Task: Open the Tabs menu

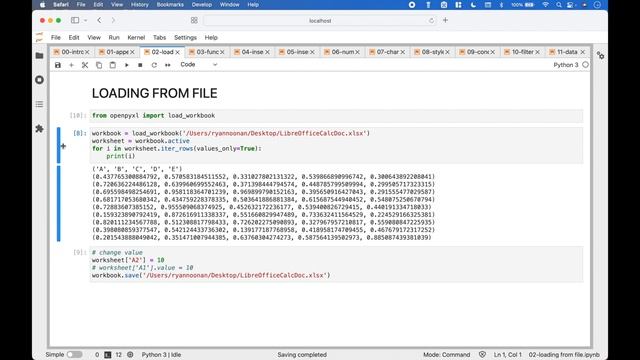Action: (159, 38)
